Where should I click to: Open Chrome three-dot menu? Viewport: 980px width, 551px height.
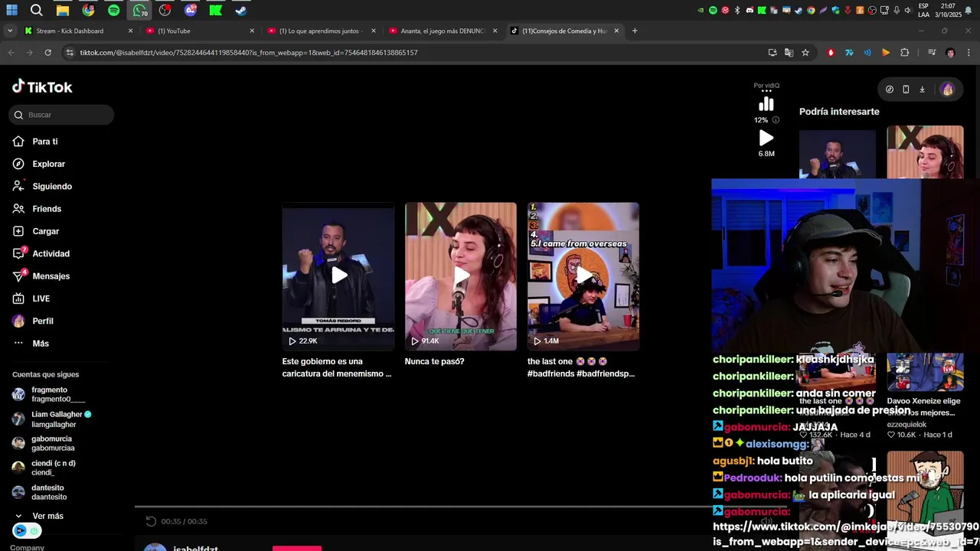tap(969, 53)
